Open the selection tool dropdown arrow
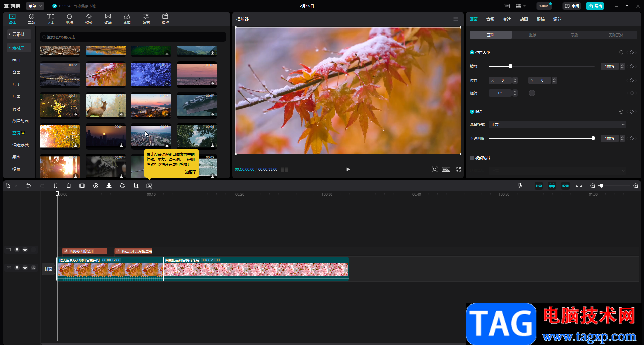 16,186
